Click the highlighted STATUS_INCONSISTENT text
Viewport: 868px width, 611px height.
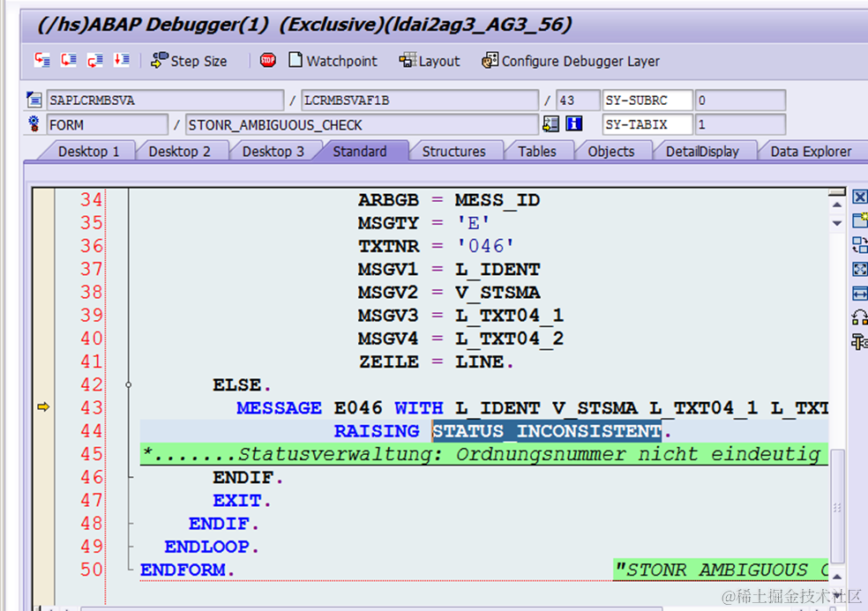547,430
